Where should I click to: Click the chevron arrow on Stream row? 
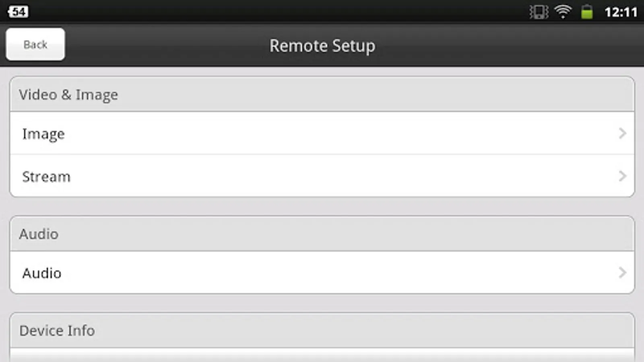point(622,176)
